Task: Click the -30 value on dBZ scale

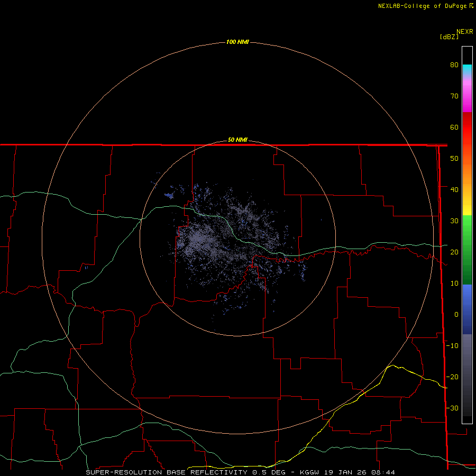Action: click(x=452, y=408)
